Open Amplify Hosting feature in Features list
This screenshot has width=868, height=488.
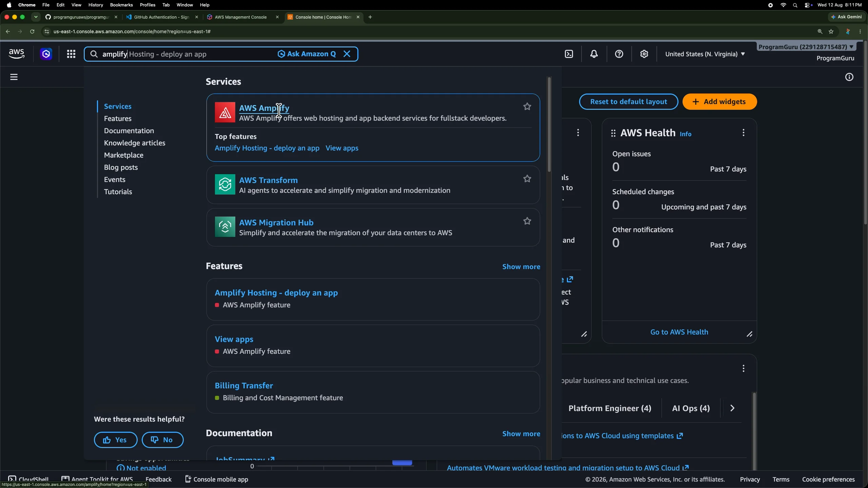pyautogui.click(x=276, y=293)
